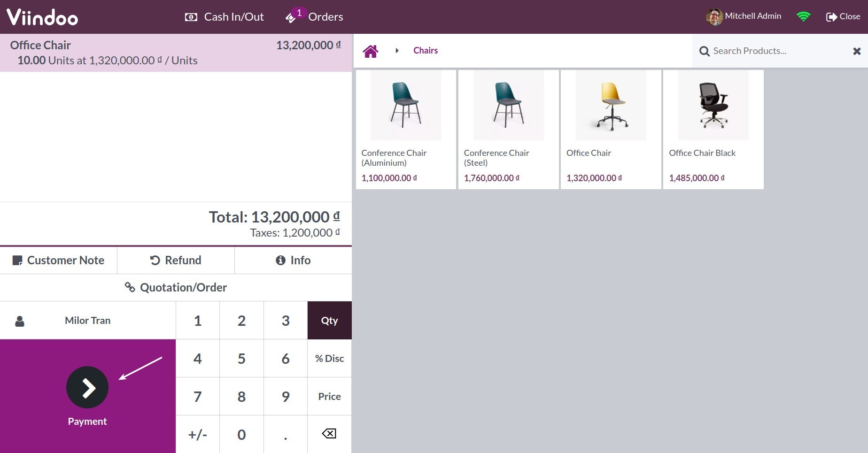Tap the decimal point key
The image size is (868, 453).
(x=286, y=434)
